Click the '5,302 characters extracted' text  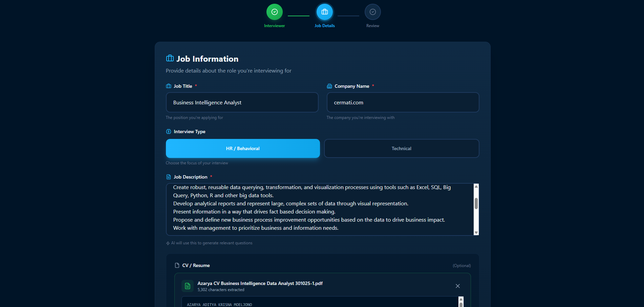coord(221,290)
